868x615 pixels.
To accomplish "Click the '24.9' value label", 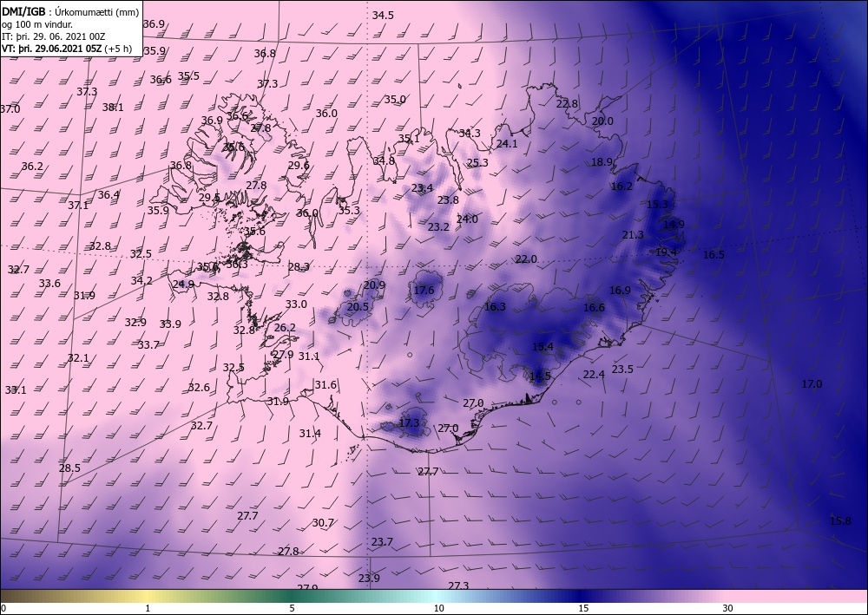I will [183, 285].
